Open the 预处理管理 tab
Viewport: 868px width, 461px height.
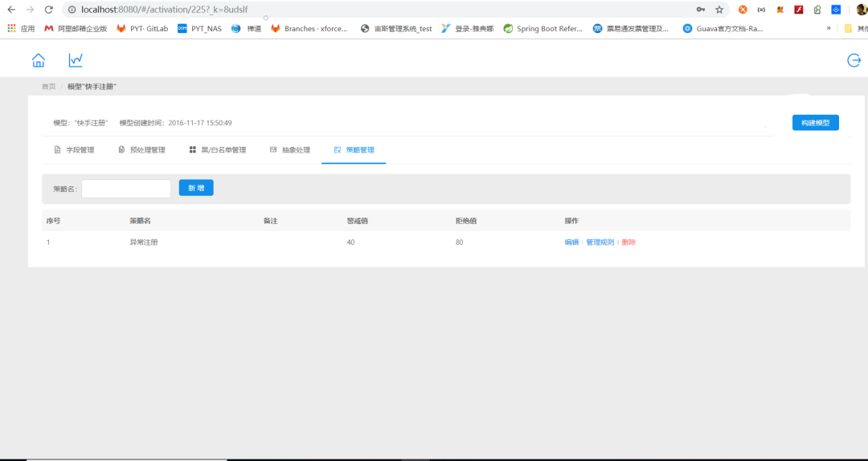[x=141, y=150]
